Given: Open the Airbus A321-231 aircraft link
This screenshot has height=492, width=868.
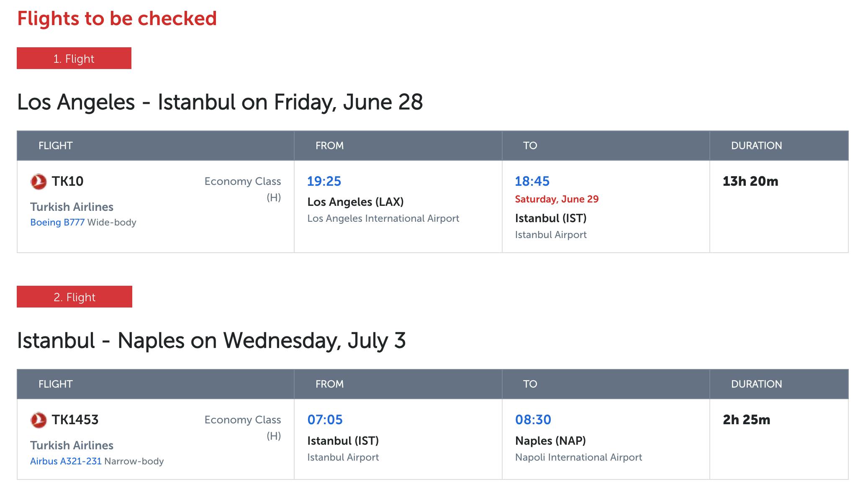Looking at the screenshot, I should click(x=66, y=461).
